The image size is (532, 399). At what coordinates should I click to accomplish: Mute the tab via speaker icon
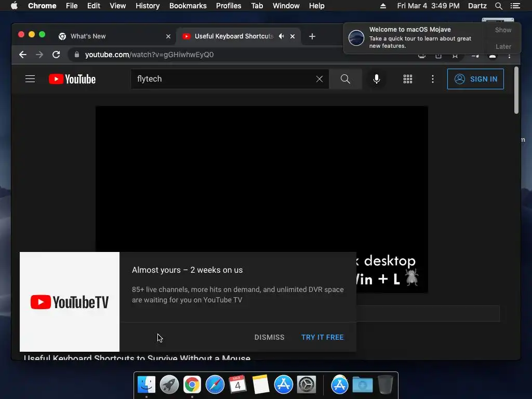coord(281,36)
